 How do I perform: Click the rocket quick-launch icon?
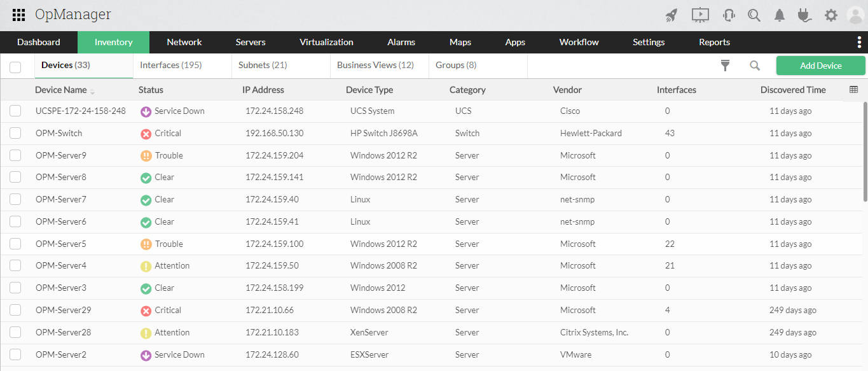click(671, 15)
